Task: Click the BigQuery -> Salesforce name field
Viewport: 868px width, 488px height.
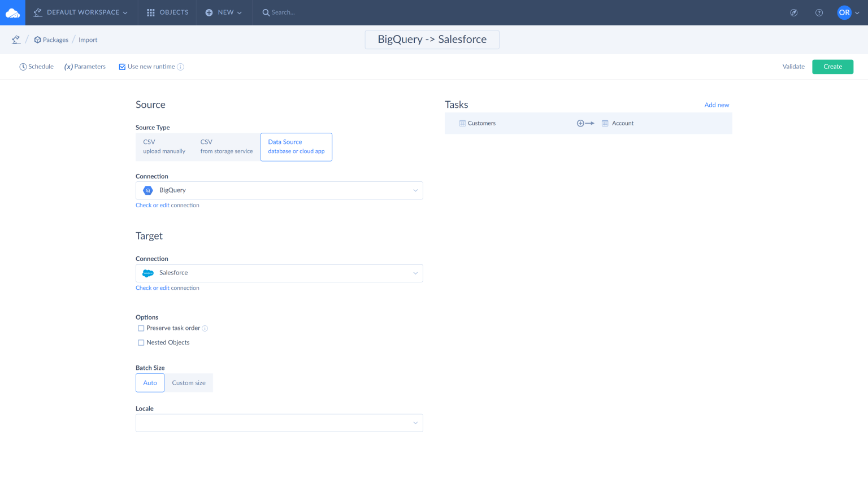Action: point(431,40)
